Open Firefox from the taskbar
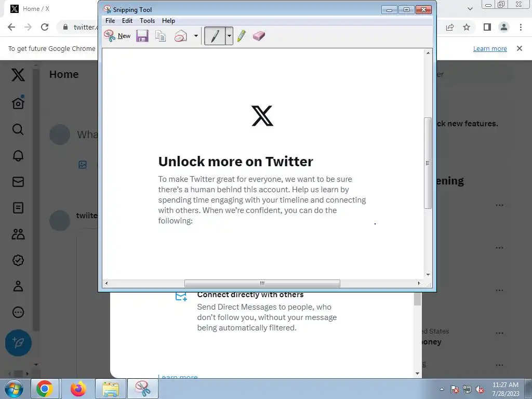This screenshot has width=532, height=399. coord(78,389)
